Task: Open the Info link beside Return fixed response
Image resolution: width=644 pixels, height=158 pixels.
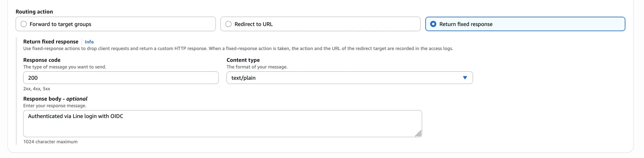Action: tap(89, 42)
